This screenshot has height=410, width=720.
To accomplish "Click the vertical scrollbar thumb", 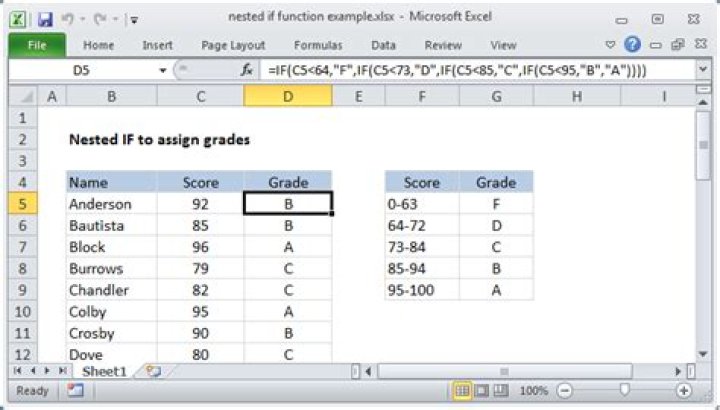I will (x=703, y=145).
